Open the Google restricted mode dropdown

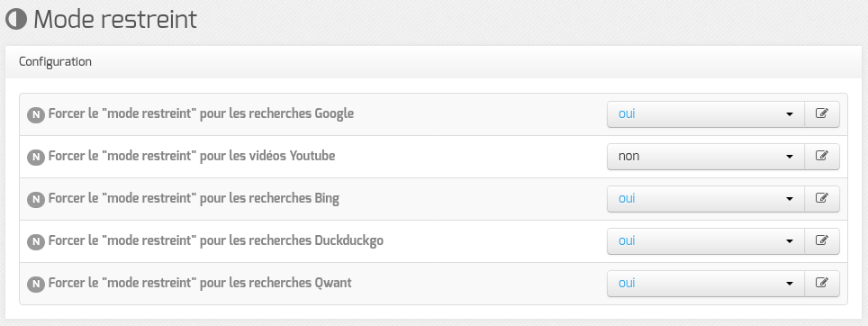click(x=706, y=114)
